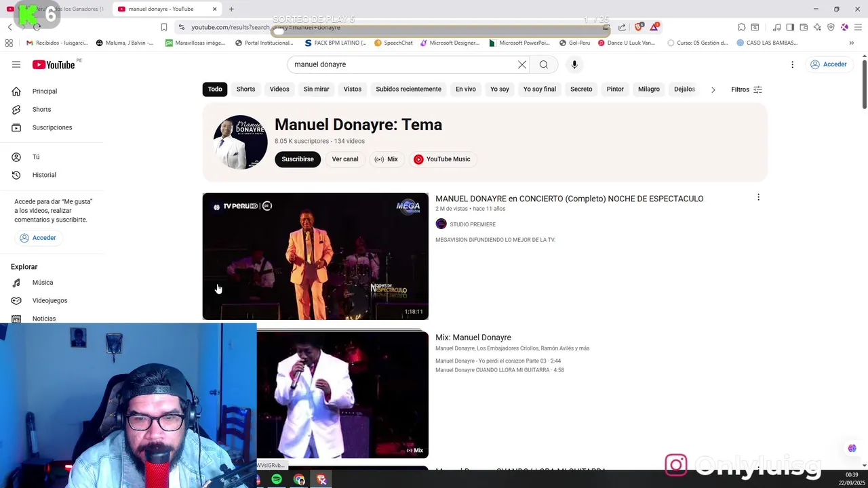This screenshot has width=868, height=488.
Task: Open the Spotify taskbar icon
Action: coord(277,480)
